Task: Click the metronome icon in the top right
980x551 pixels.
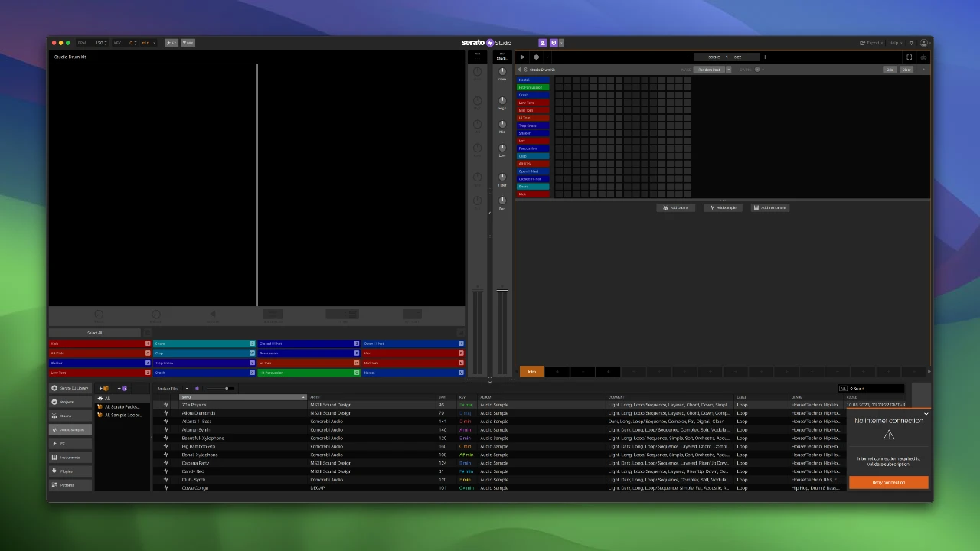Action: pyautogui.click(x=923, y=57)
